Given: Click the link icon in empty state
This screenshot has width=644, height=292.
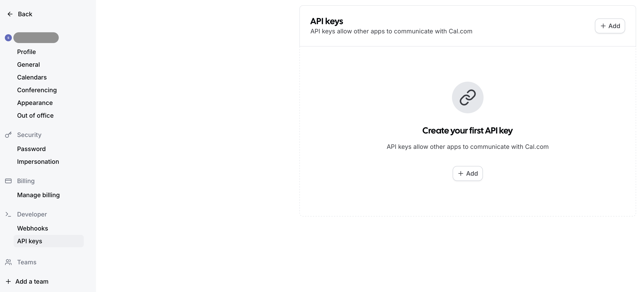Looking at the screenshot, I should (468, 97).
